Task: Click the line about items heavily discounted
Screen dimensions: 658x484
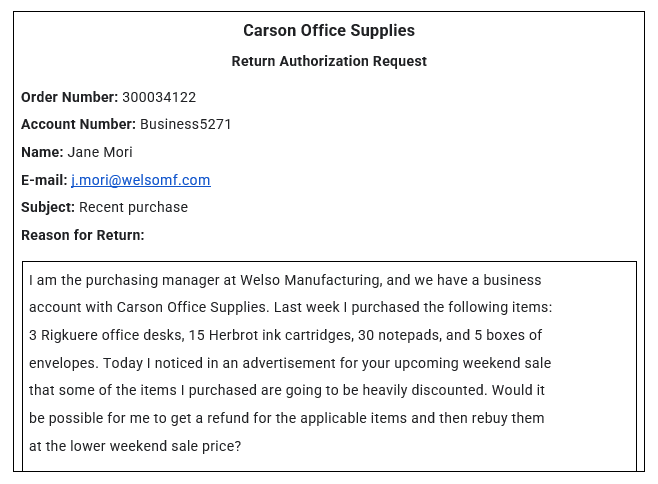Action: click(x=287, y=390)
